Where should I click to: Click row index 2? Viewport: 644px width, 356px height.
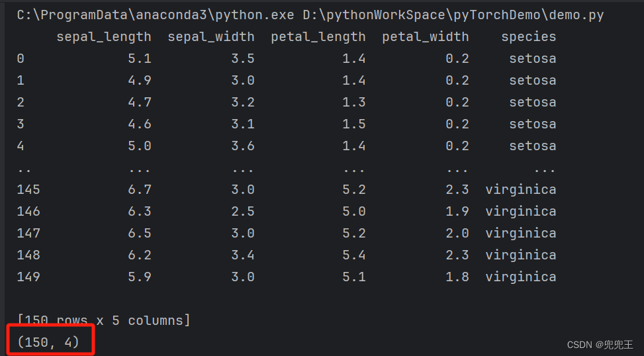pyautogui.click(x=21, y=103)
